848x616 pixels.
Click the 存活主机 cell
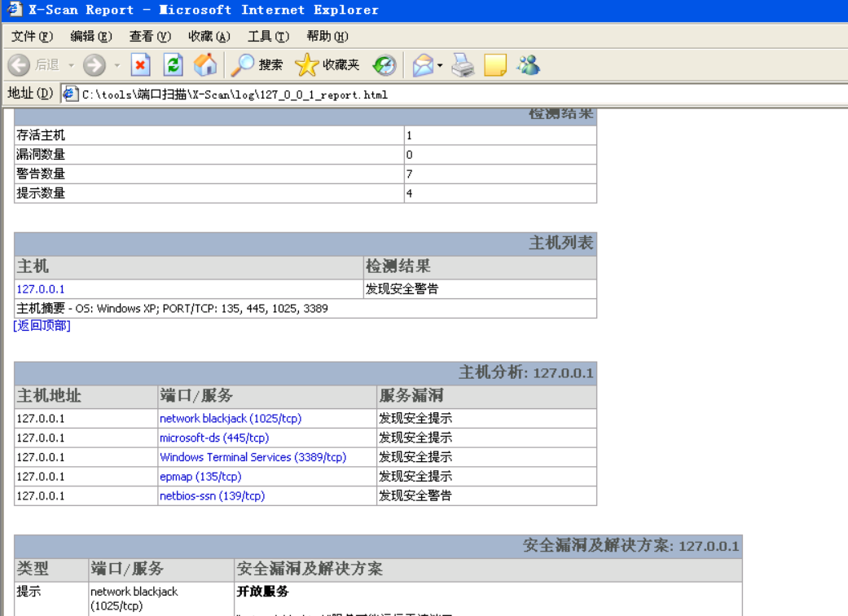click(x=209, y=135)
